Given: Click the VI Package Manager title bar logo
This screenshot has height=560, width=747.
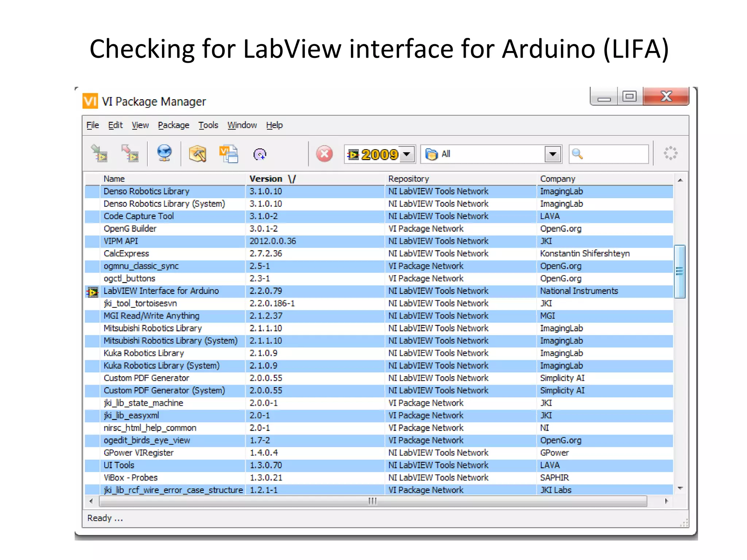Looking at the screenshot, I should coord(90,101).
